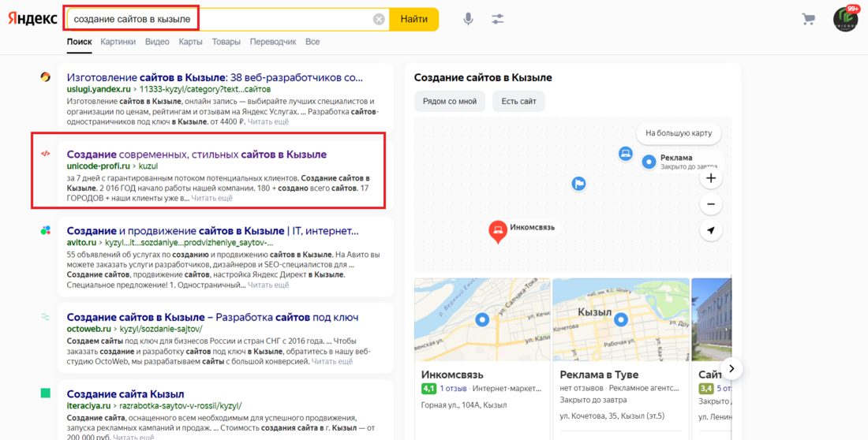The image size is (868, 440).
Task: Toggle the Есть сайт filter
Action: [x=518, y=101]
